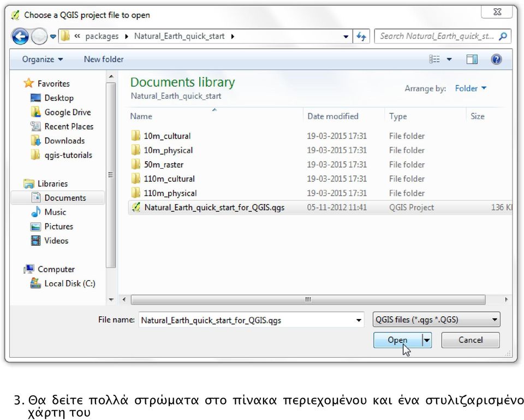Click the Recent Places icon
Viewport: 524px width, 420px height.
point(35,126)
